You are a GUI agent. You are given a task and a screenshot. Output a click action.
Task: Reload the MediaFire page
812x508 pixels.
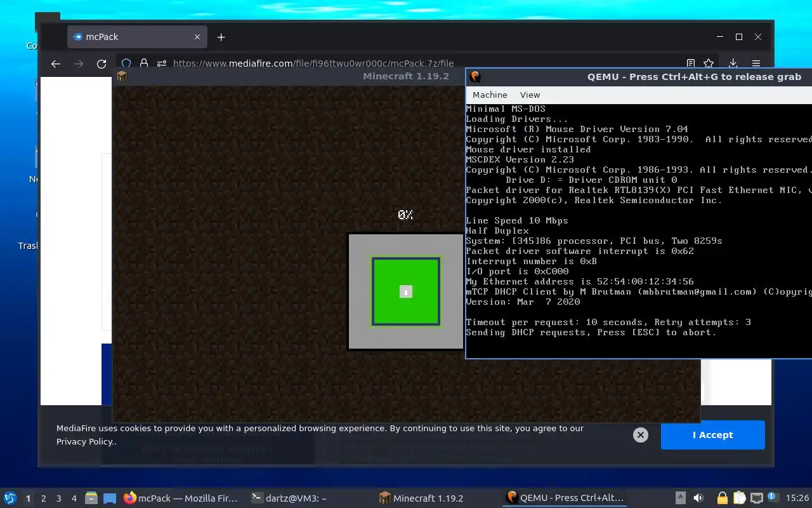click(x=101, y=63)
